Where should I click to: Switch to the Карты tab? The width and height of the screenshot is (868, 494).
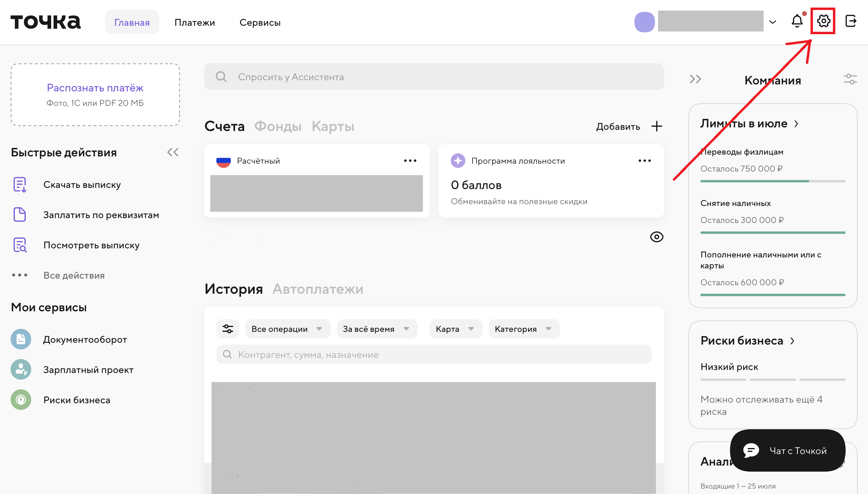[x=333, y=126]
